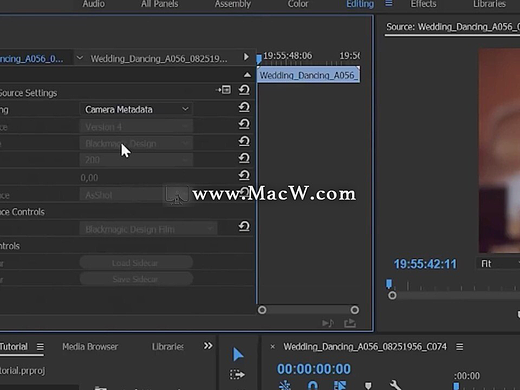Open the Color workspace
Viewport: 520px width, 390px height.
(x=298, y=4)
